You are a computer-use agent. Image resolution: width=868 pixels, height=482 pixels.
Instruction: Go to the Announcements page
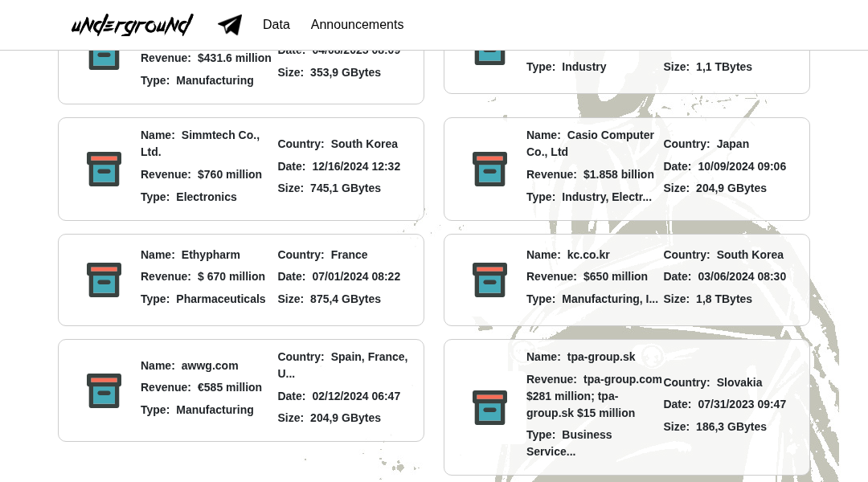pos(357,24)
